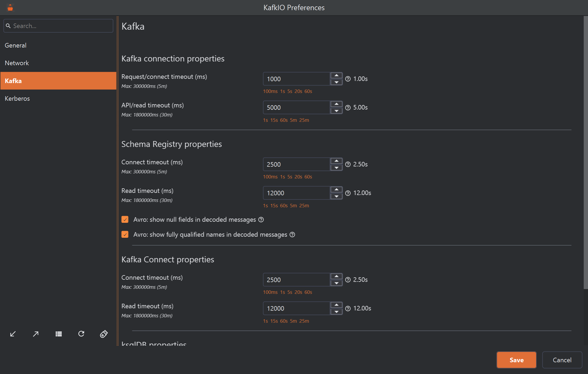
Task: Increase Request/connect timeout with up arrow
Action: [336, 76]
